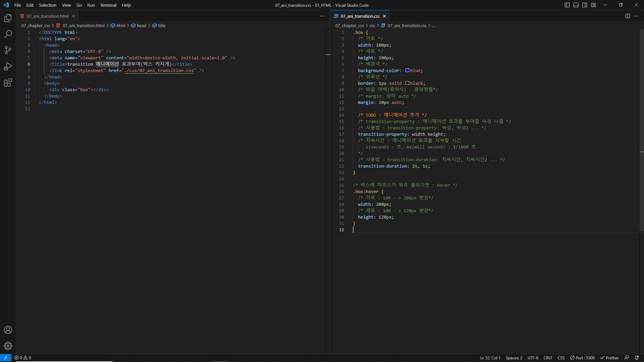Open the Extensions view icon

(8, 82)
